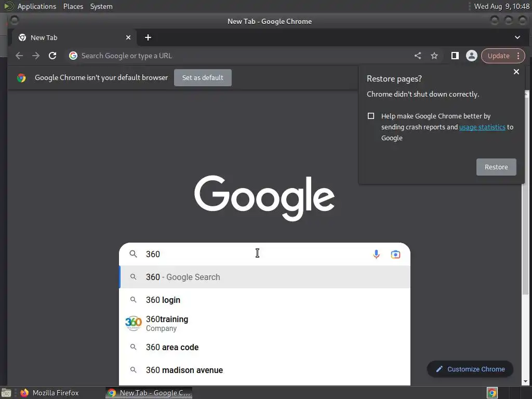
Task: Open a new tab with the plus button
Action: tap(148, 37)
